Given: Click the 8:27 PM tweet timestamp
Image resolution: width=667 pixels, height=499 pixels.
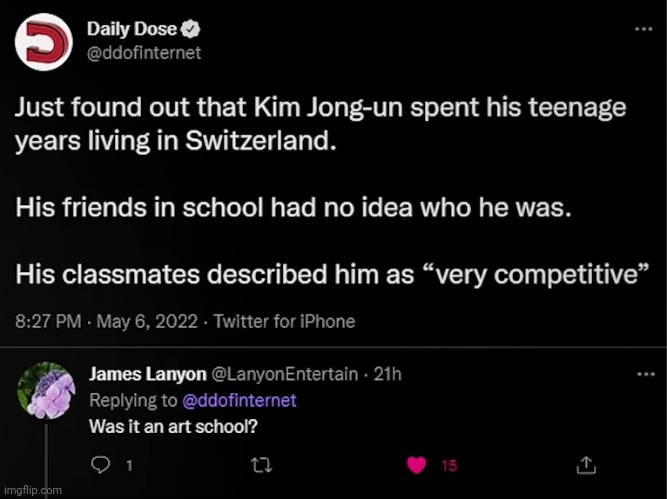Looking at the screenshot, I should [47, 322].
